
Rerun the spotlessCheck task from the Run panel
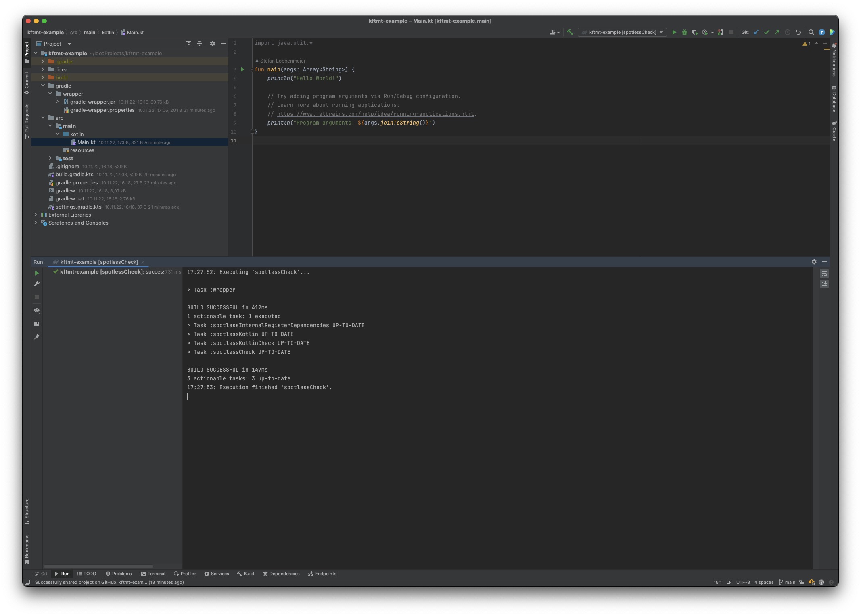pos(37,273)
